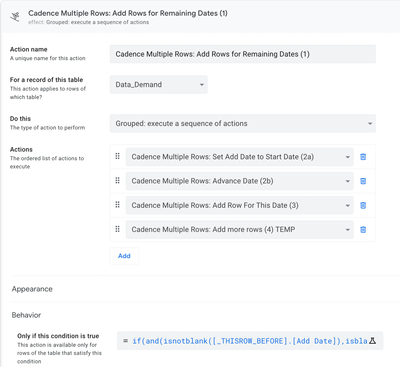
Task: Open the Data_Demand table dropdown
Action: (159, 85)
